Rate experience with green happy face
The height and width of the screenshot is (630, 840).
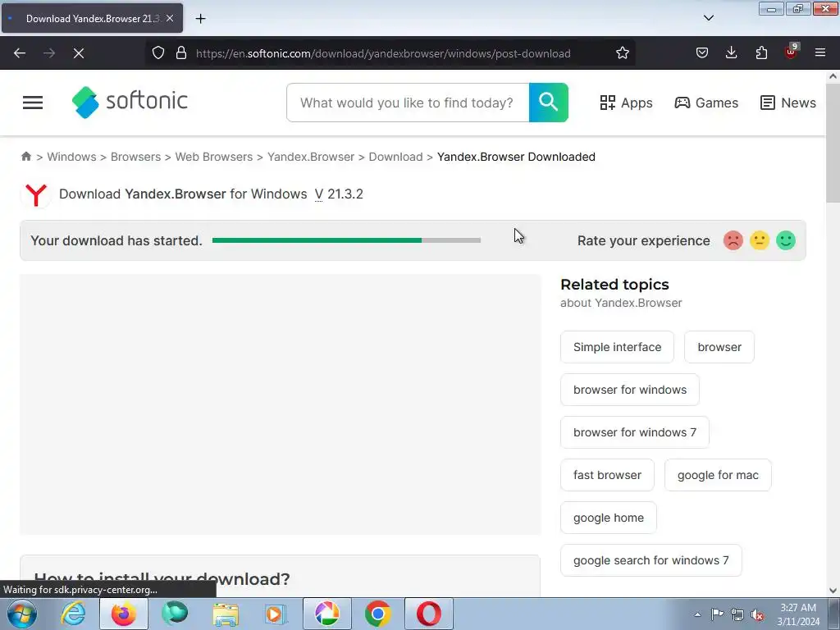pos(785,240)
